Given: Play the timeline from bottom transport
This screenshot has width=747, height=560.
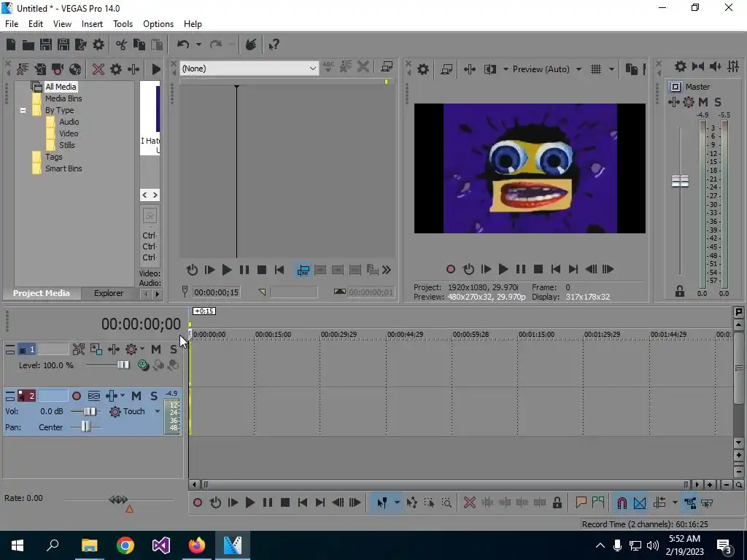Looking at the screenshot, I should pyautogui.click(x=249, y=503).
